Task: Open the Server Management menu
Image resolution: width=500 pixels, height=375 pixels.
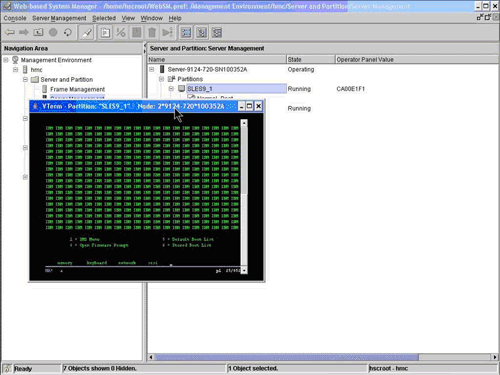Action: pyautogui.click(x=59, y=18)
